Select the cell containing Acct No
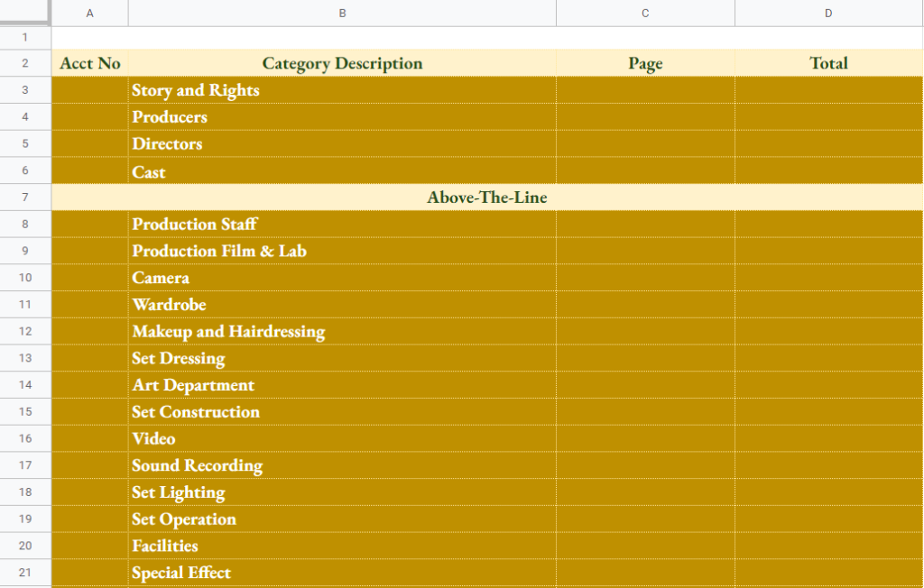The width and height of the screenshot is (924, 588). 89,63
